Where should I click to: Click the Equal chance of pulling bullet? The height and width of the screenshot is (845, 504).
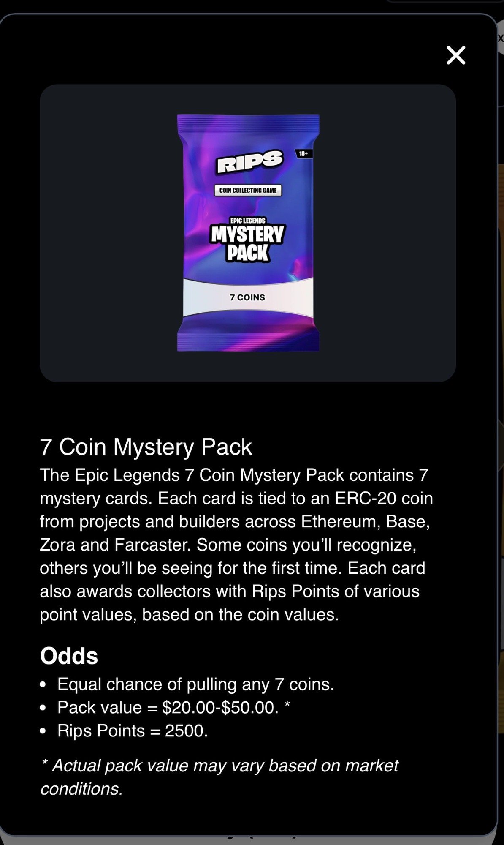pos(196,684)
